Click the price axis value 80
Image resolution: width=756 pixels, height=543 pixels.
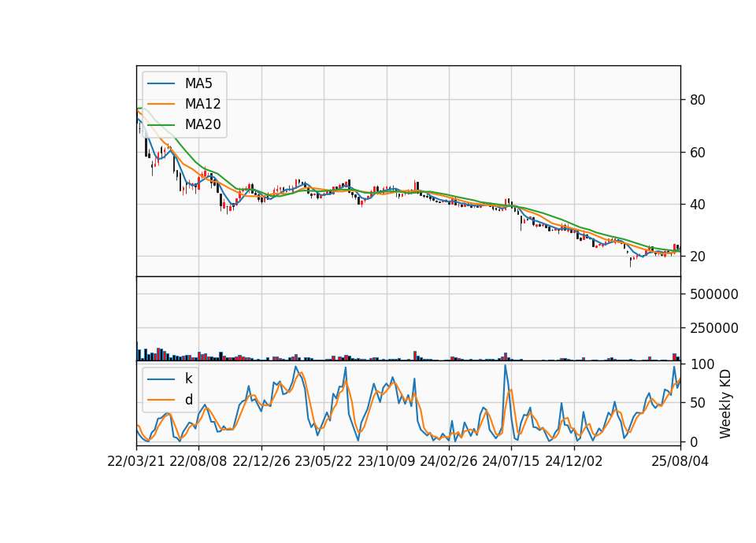[698, 100]
